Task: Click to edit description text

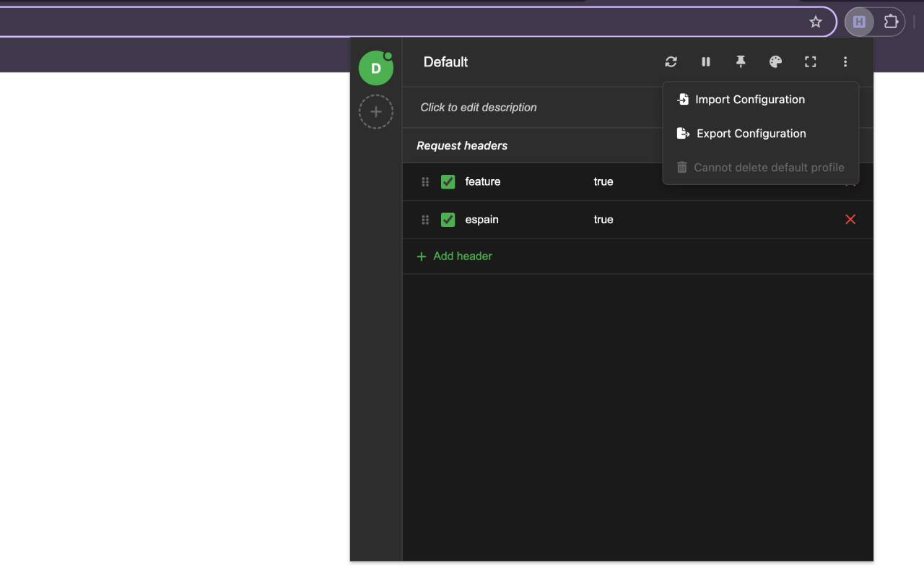Action: pyautogui.click(x=479, y=108)
